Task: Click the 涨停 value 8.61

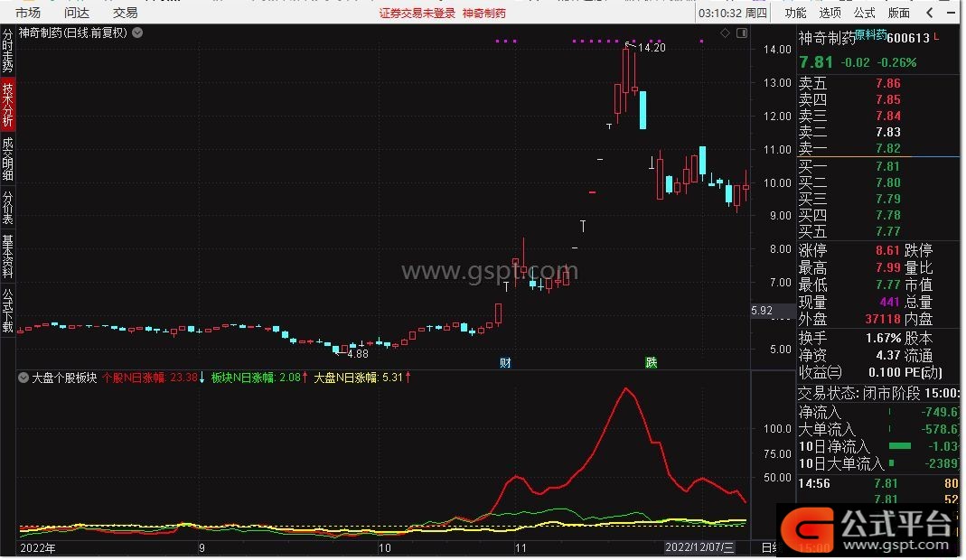Action: coord(887,251)
